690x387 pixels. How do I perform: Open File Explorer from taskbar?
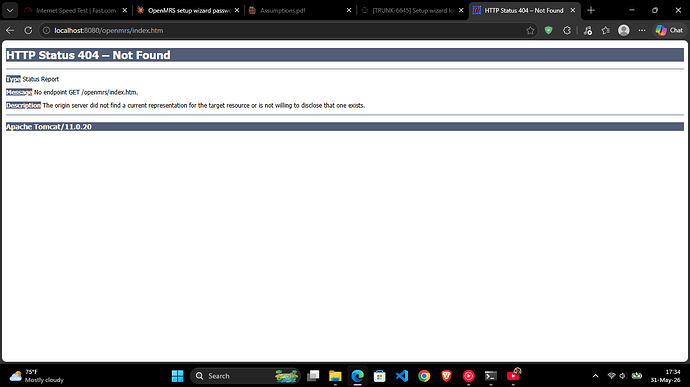pos(335,376)
